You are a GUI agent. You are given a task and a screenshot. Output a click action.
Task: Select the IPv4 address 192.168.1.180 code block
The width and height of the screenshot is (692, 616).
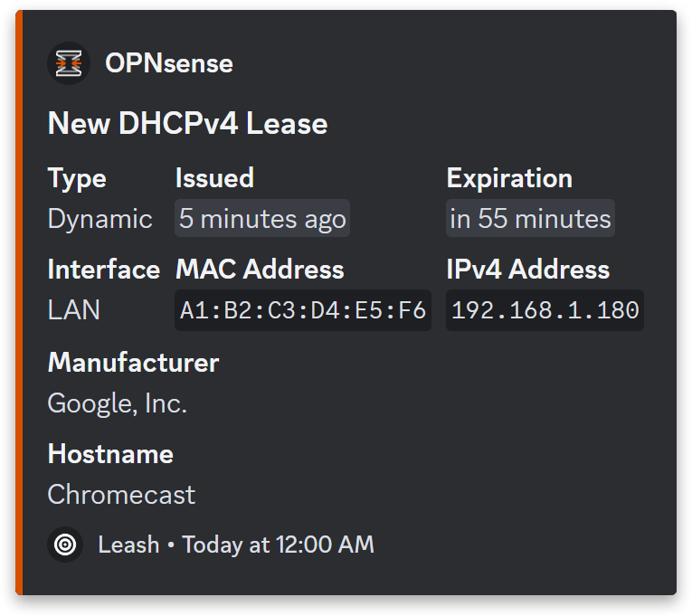tap(545, 310)
